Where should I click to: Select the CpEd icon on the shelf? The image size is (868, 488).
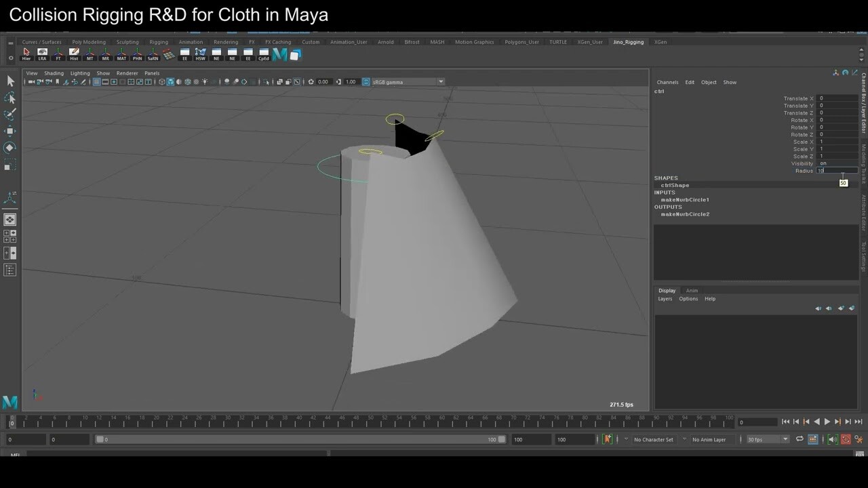point(264,54)
